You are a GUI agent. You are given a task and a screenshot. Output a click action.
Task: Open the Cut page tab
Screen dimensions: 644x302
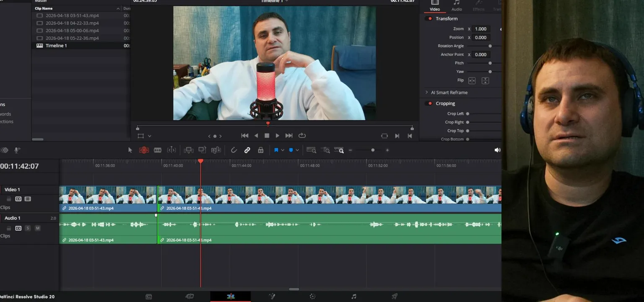pyautogui.click(x=190, y=297)
